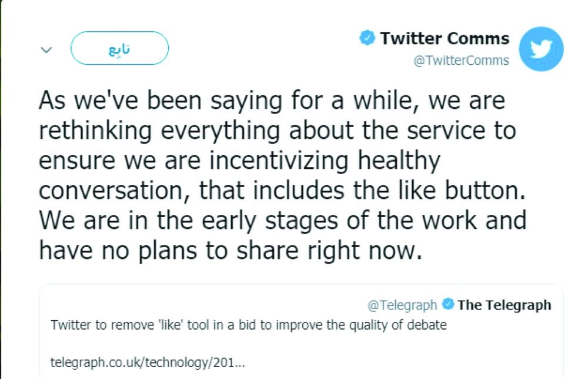This screenshot has width=588, height=379.
Task: Open the Twitter Comms display name
Action: coord(444,39)
